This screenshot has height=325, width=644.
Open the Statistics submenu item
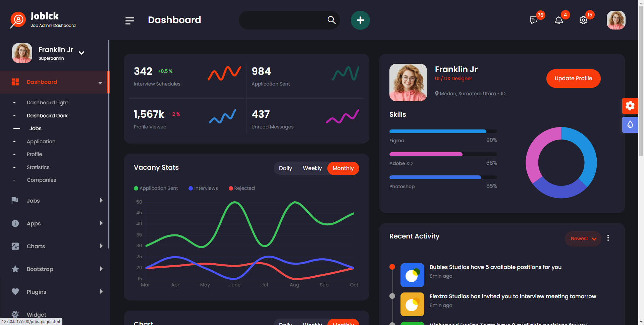click(38, 167)
